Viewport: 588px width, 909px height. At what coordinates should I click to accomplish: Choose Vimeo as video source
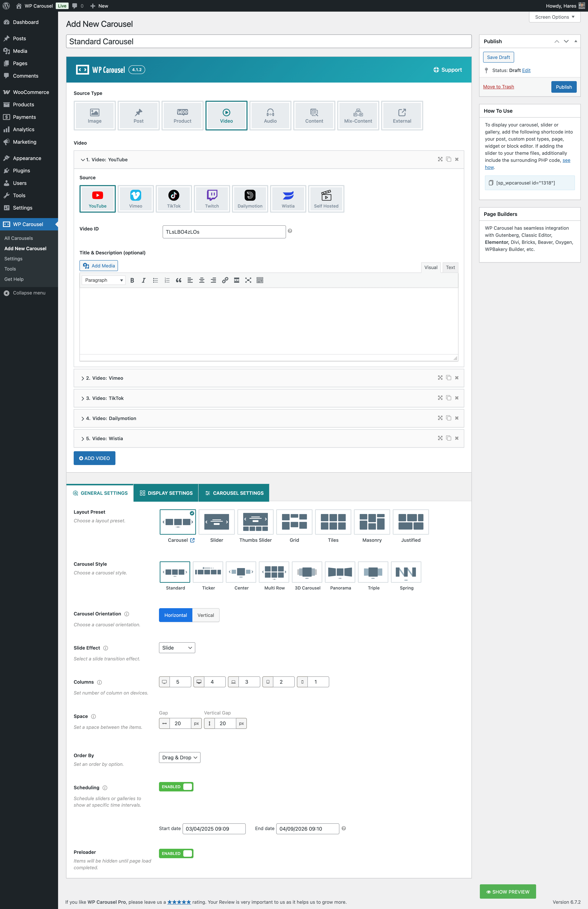[136, 199]
